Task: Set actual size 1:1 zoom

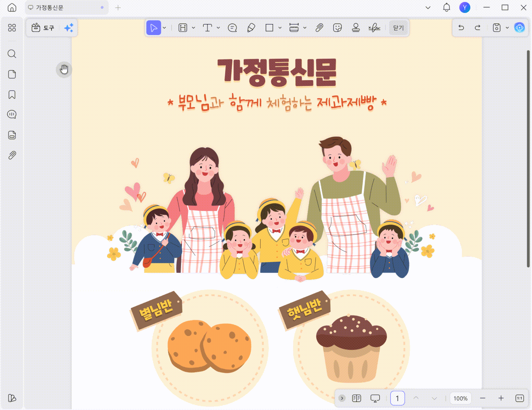Action: pos(520,398)
